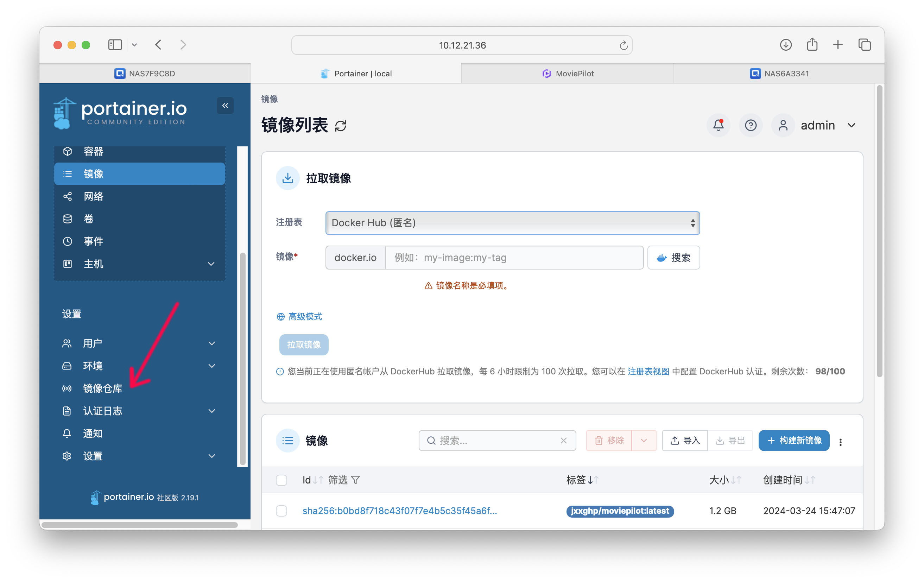924x582 pixels.
Task: Click the 镜像 list section icon
Action: tap(287, 441)
